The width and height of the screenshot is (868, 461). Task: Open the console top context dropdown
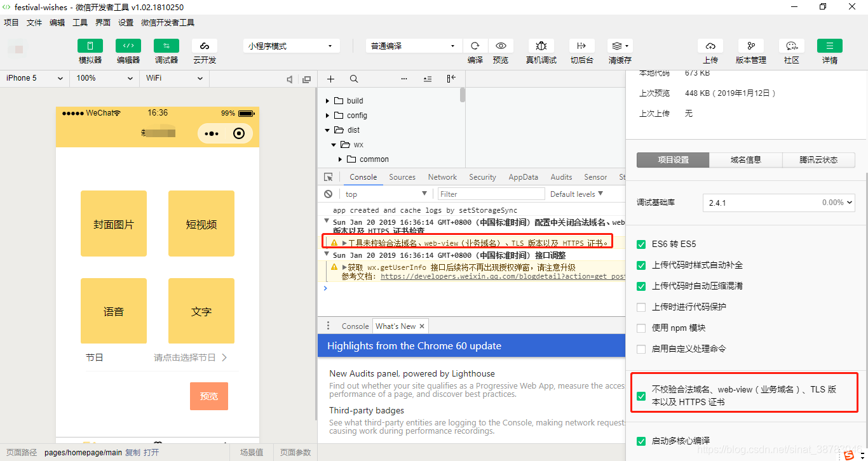(x=386, y=194)
